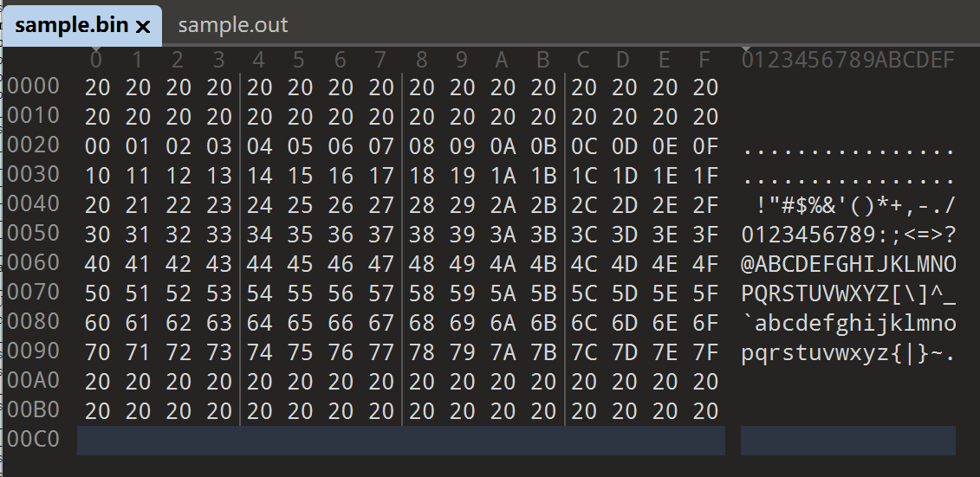Screen dimensions: 980x477
Task: Select hex byte 5A in row 0070
Action: (x=503, y=293)
